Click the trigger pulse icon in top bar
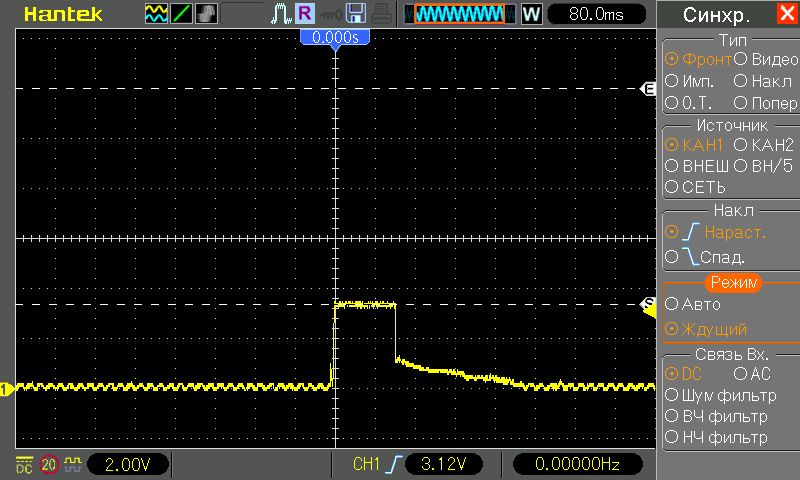Viewport: 800px width, 480px height. click(x=279, y=14)
